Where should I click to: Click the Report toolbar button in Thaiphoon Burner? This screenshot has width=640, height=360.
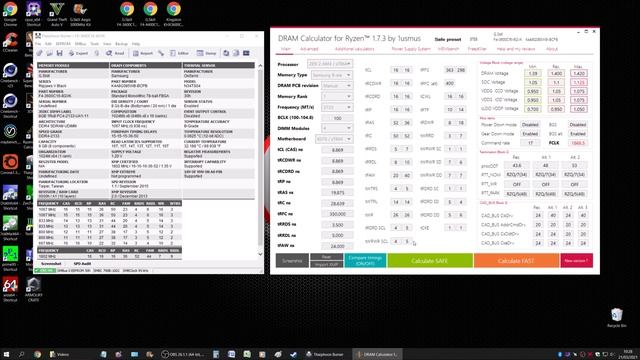[x=142, y=53]
